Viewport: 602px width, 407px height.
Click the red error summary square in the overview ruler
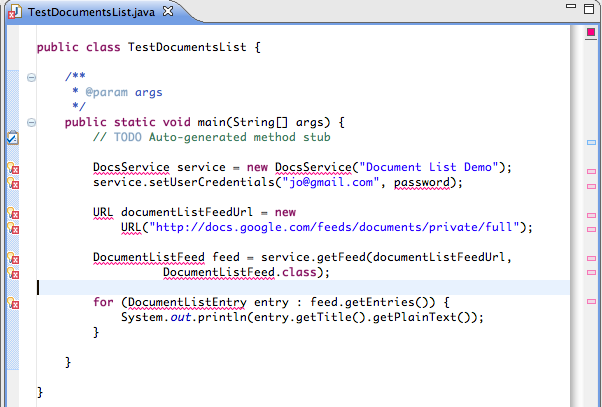(x=591, y=33)
